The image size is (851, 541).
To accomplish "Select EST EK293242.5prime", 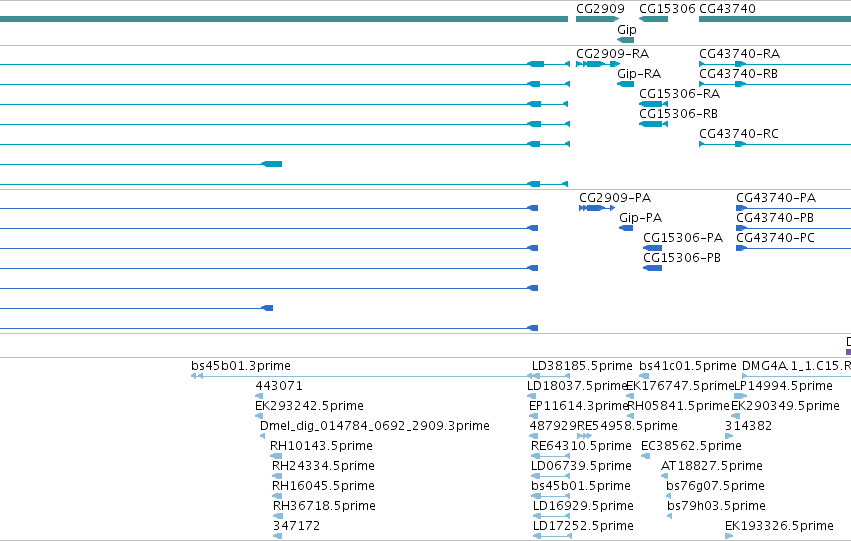I will 309,406.
